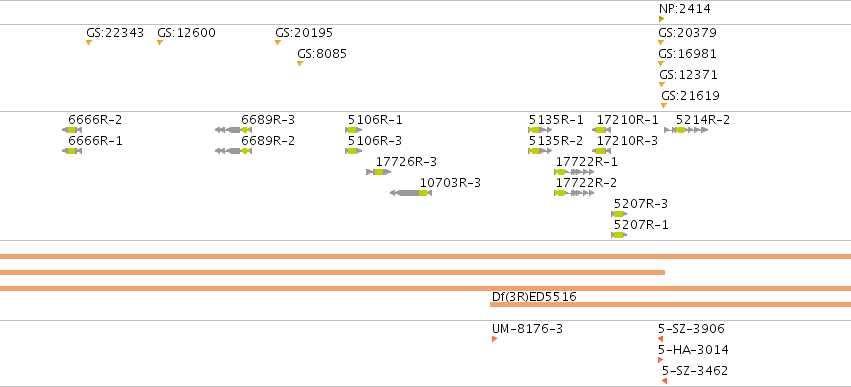
Task: Click the 17726R-3 text label
Action: pos(406,162)
